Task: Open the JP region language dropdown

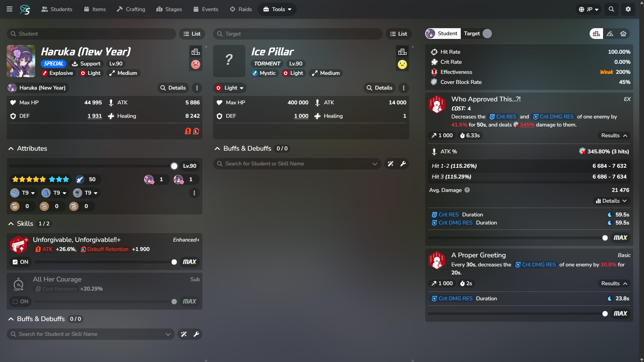Action: pyautogui.click(x=589, y=9)
